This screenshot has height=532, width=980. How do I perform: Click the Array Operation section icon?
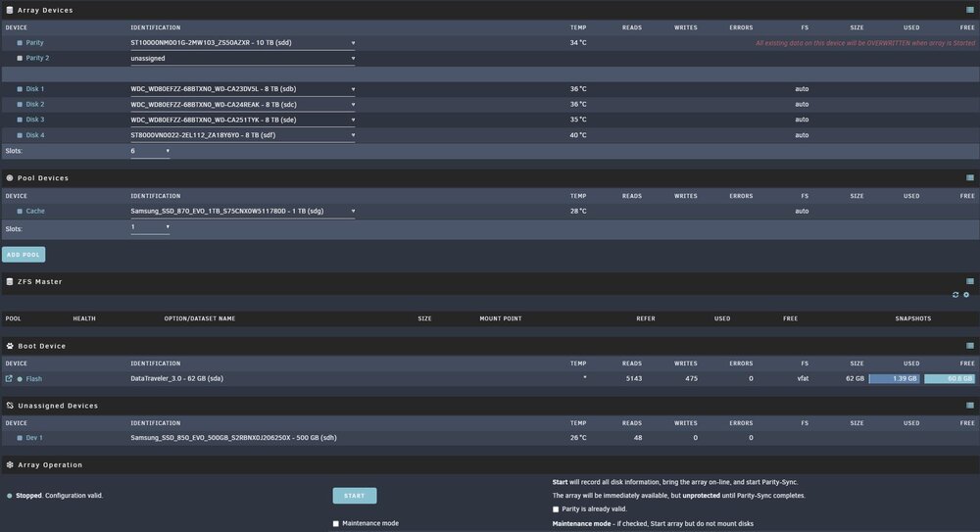[10, 465]
